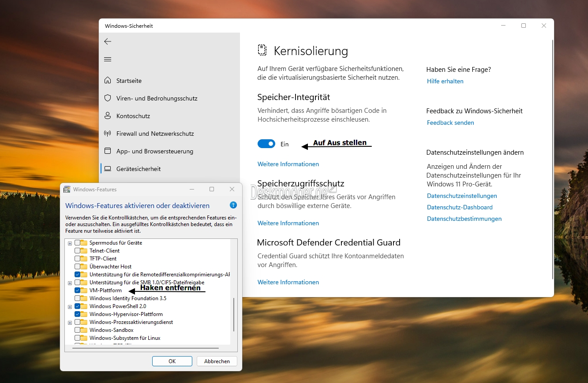Viewport: 588px width, 383px height.
Task: Click the Windows-Features title bar icon
Action: 67,190
